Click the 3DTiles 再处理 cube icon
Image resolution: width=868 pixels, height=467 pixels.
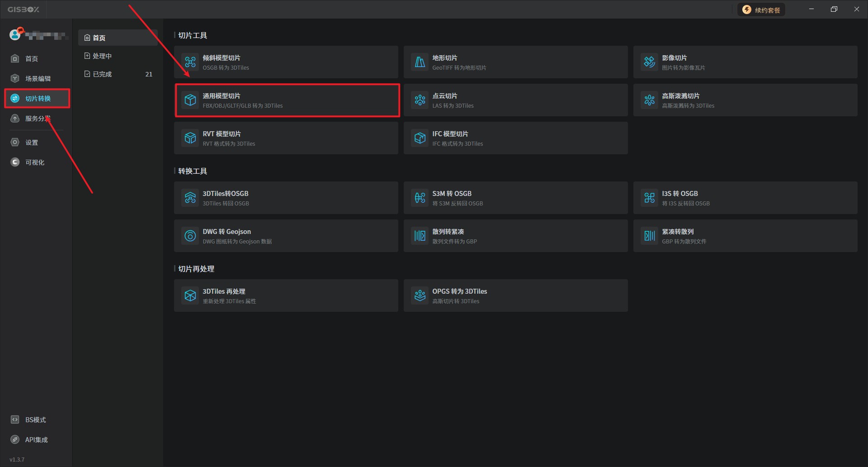[190, 295]
